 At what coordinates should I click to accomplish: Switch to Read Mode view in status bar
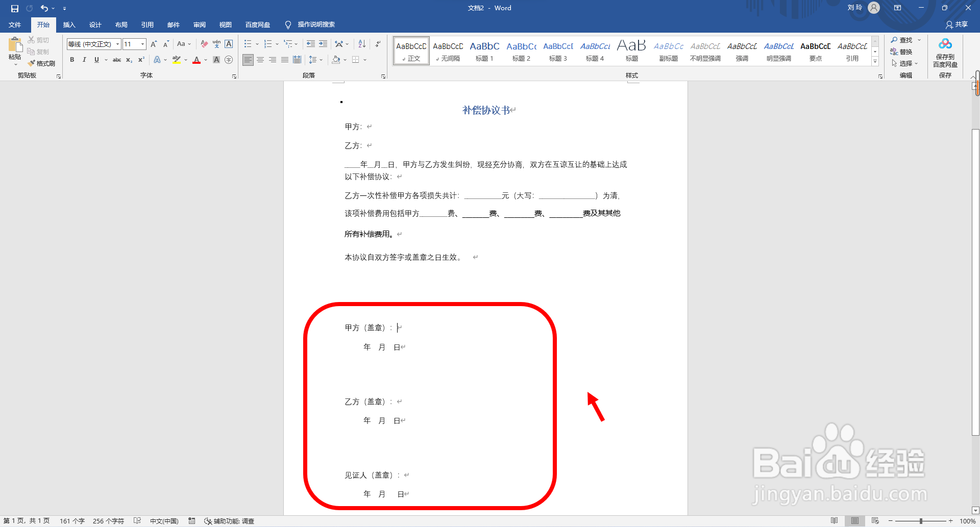point(834,521)
